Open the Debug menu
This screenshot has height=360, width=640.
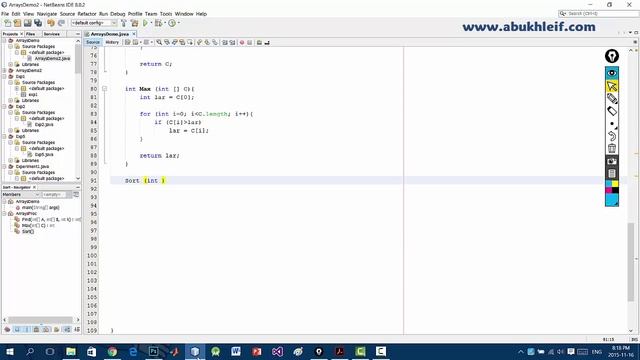coord(118,14)
